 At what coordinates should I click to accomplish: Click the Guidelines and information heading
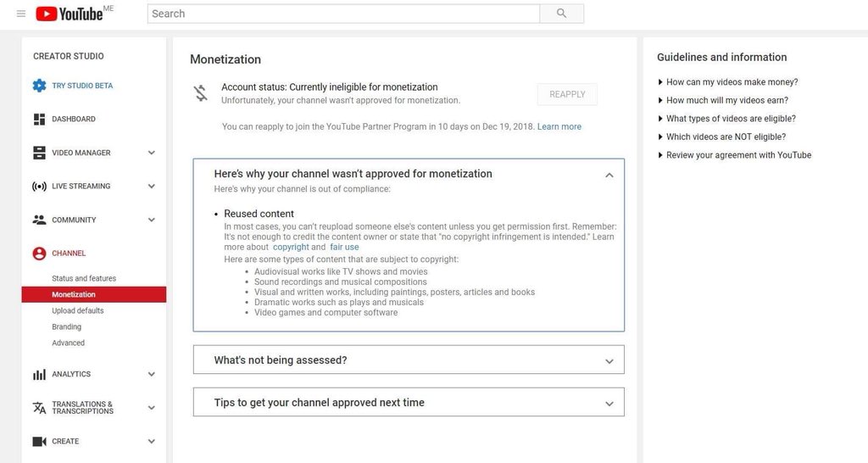722,57
